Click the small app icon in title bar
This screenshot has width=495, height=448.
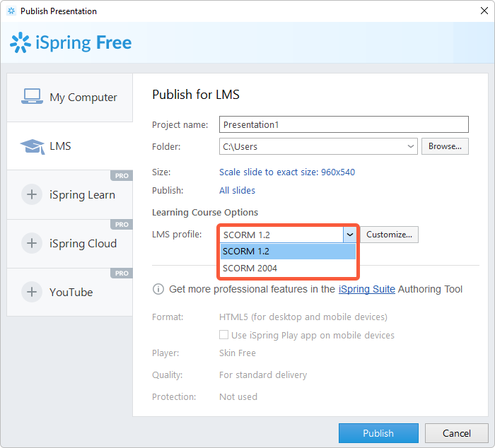pyautogui.click(x=11, y=11)
